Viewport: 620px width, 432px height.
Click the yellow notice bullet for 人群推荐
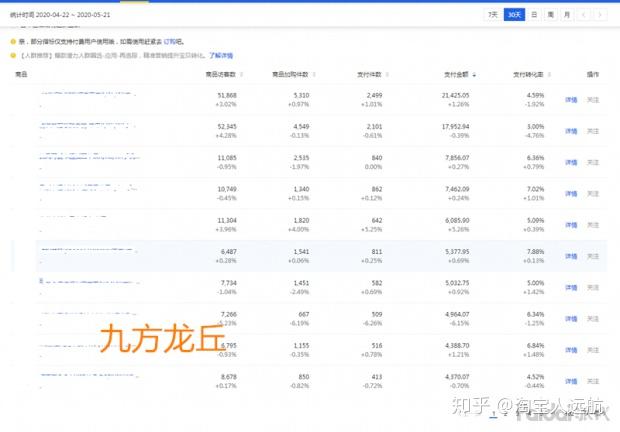click(13, 55)
